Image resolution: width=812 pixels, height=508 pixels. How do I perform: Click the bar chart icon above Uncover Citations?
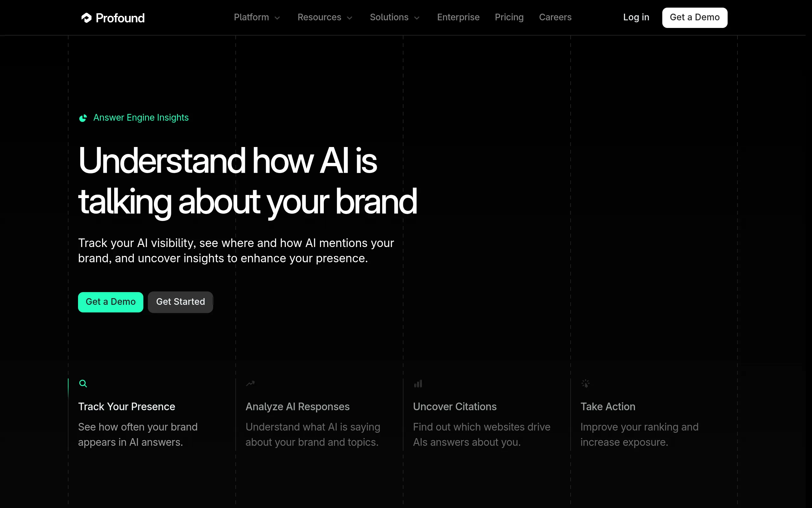click(x=418, y=383)
